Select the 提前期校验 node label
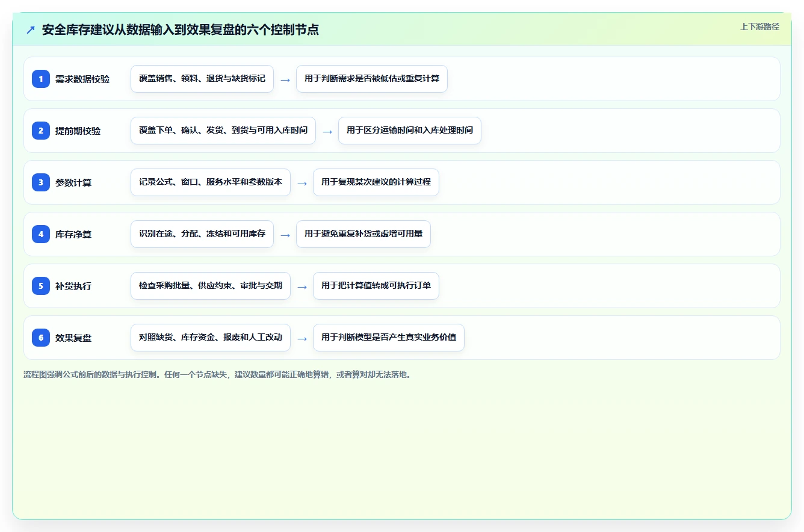 pyautogui.click(x=78, y=131)
